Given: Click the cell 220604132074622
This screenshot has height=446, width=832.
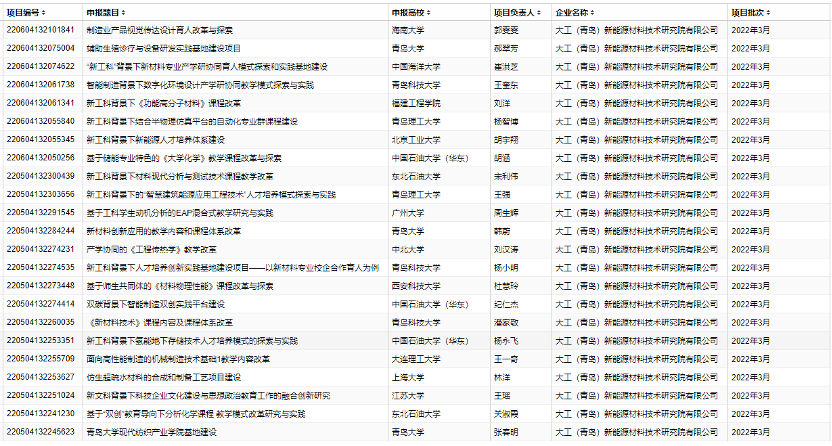Looking at the screenshot, I should (x=40, y=67).
